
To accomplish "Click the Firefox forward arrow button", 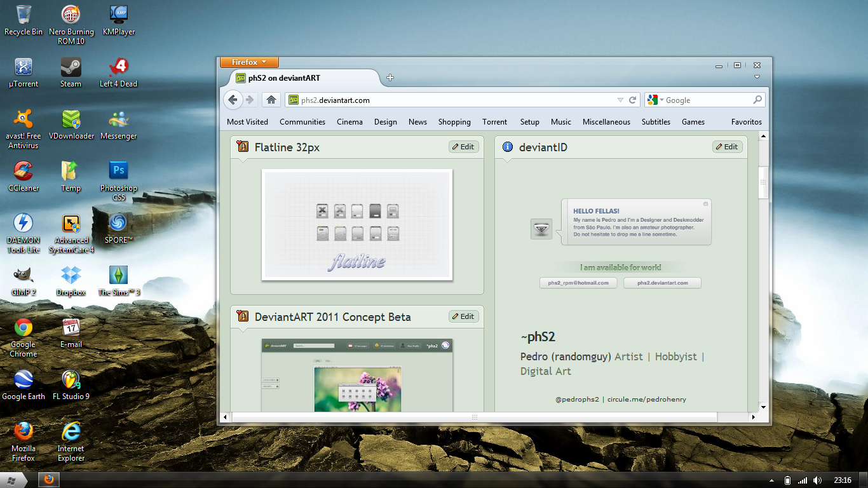I will 250,100.
